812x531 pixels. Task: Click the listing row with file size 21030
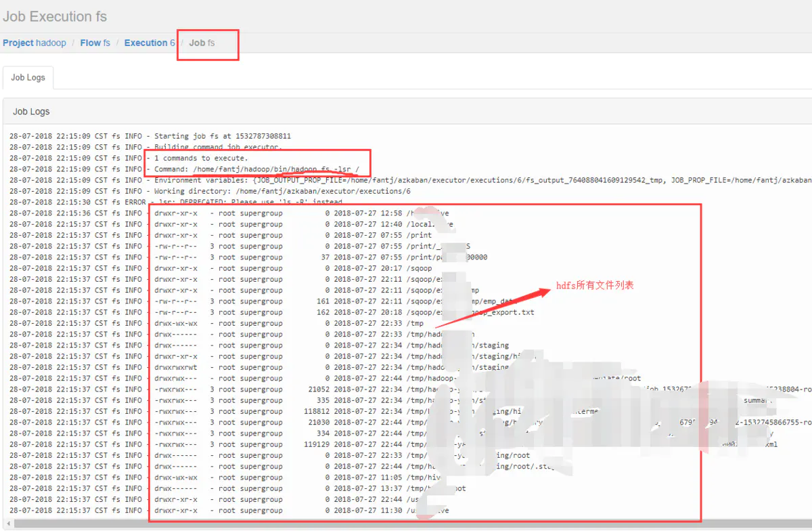pos(411,423)
